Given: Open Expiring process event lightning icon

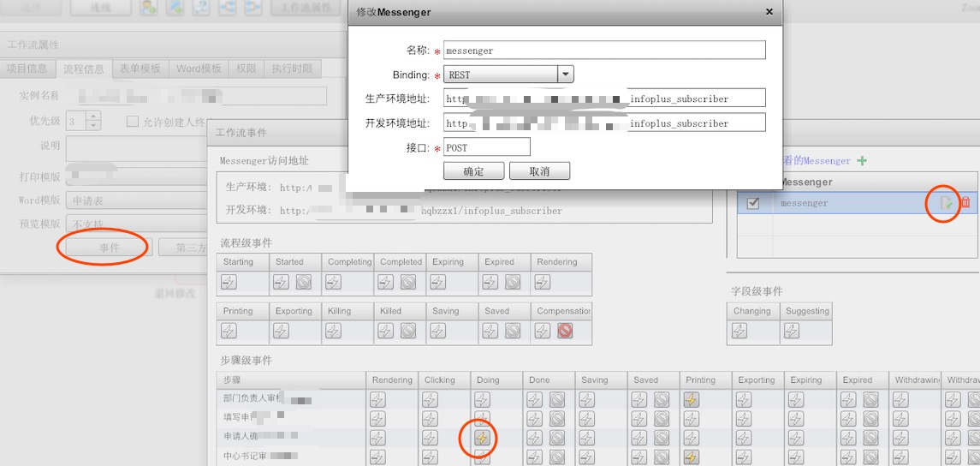Looking at the screenshot, I should tap(437, 283).
